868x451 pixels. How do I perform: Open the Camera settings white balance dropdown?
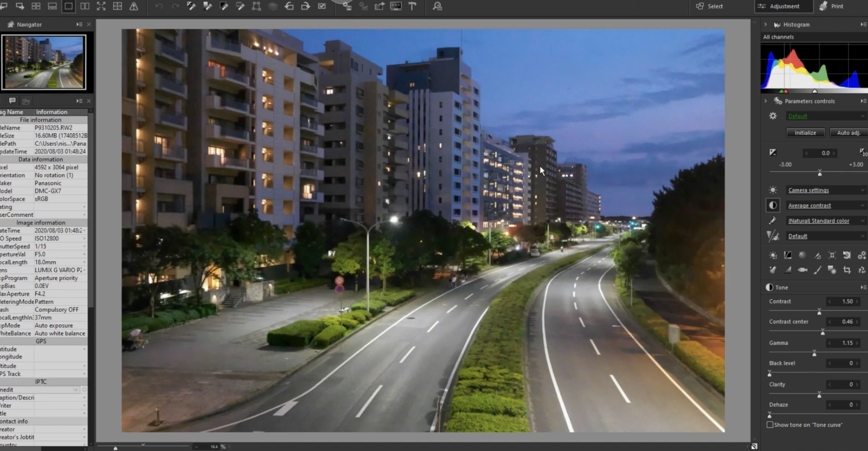[825, 190]
